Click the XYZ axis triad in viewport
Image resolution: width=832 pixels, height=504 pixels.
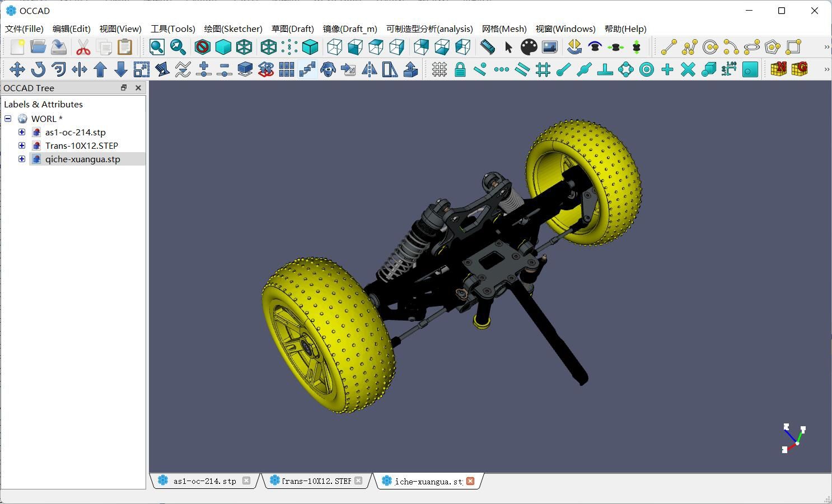click(794, 439)
